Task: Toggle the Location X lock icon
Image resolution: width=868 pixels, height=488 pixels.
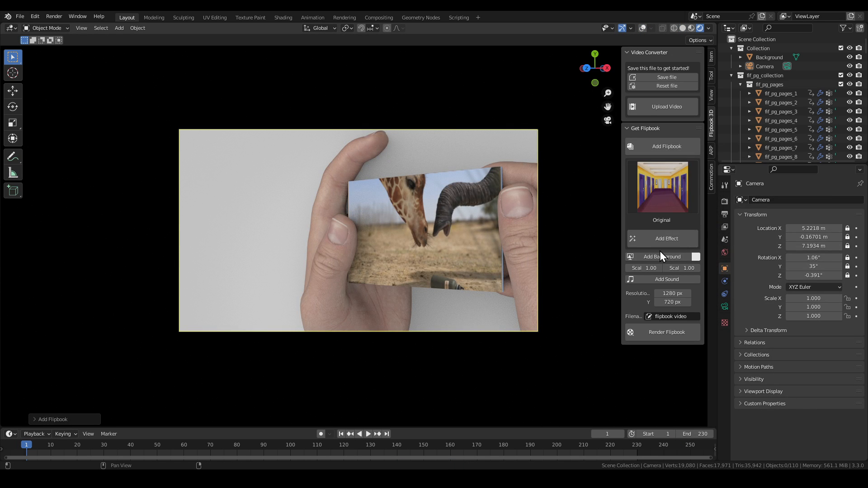Action: 847,228
